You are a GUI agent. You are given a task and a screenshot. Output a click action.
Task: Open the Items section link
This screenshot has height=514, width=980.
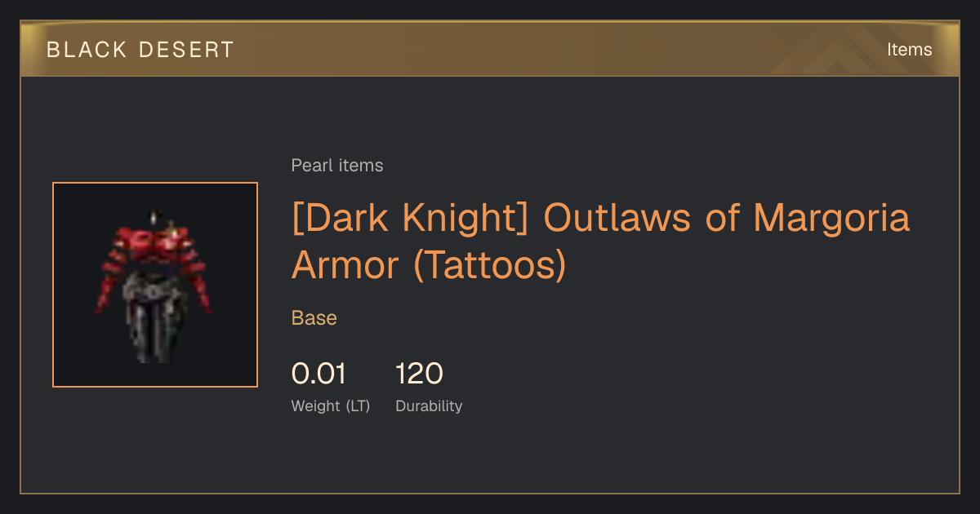909,49
